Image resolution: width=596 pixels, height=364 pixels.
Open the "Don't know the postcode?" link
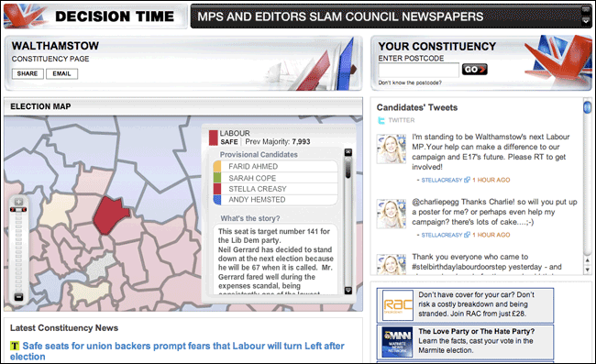(x=410, y=83)
